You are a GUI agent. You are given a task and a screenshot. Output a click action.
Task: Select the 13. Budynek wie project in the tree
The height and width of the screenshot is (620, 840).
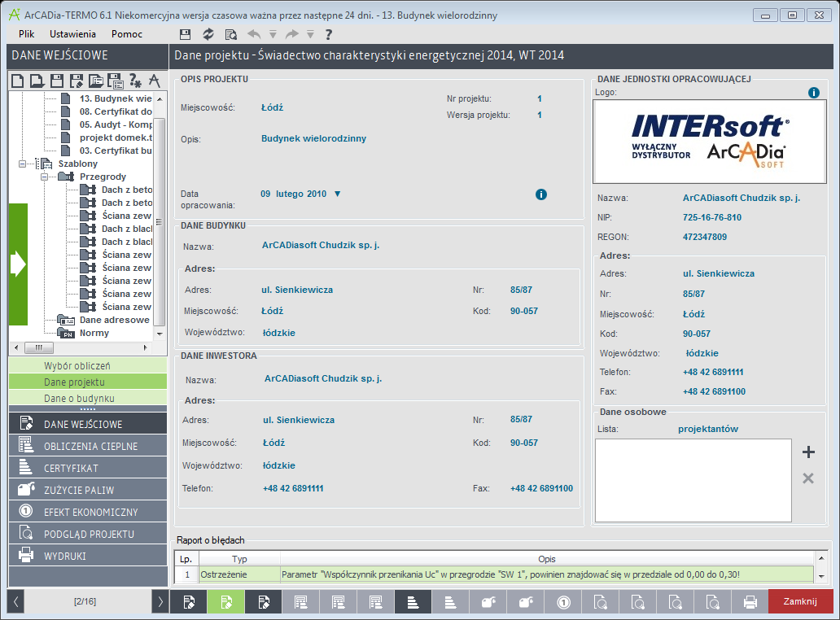116,98
